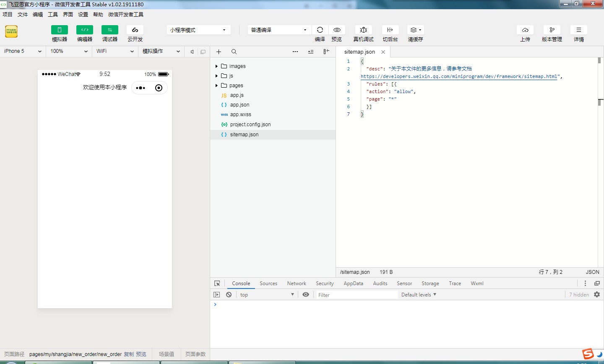
Task: Toggle the console sidebar panel
Action: click(217, 295)
